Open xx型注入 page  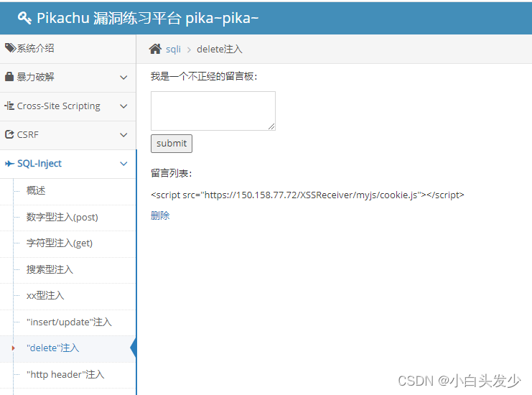[68, 296]
